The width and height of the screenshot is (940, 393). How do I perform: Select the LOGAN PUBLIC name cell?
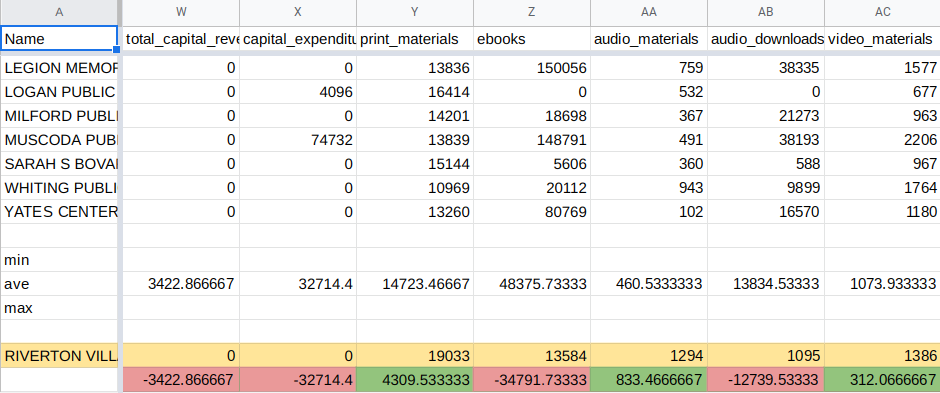(x=59, y=92)
